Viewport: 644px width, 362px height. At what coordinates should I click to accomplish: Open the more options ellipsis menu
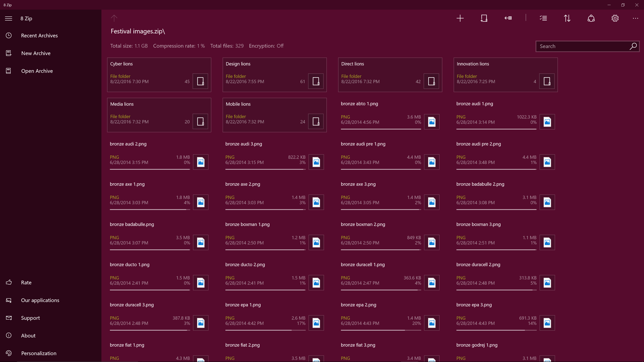pos(635,18)
